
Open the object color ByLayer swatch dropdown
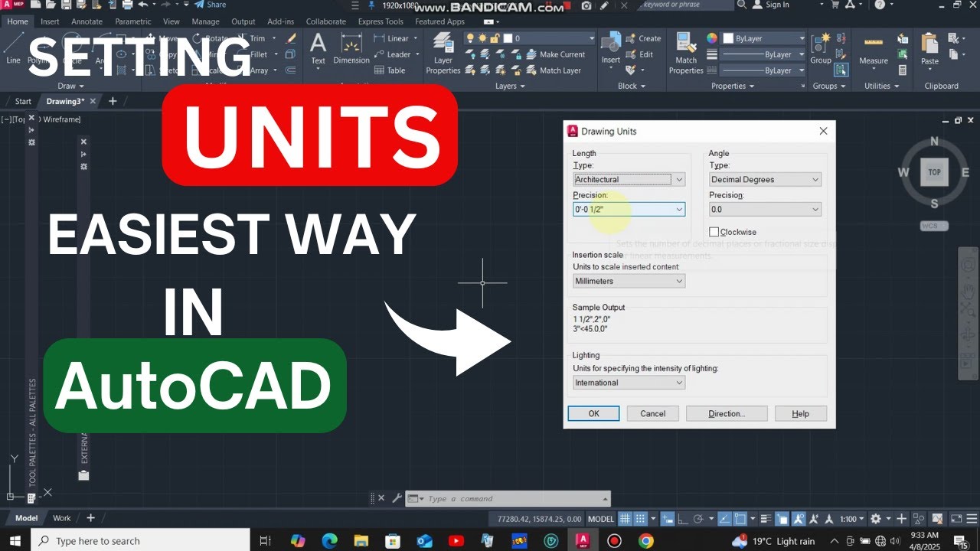coord(763,38)
